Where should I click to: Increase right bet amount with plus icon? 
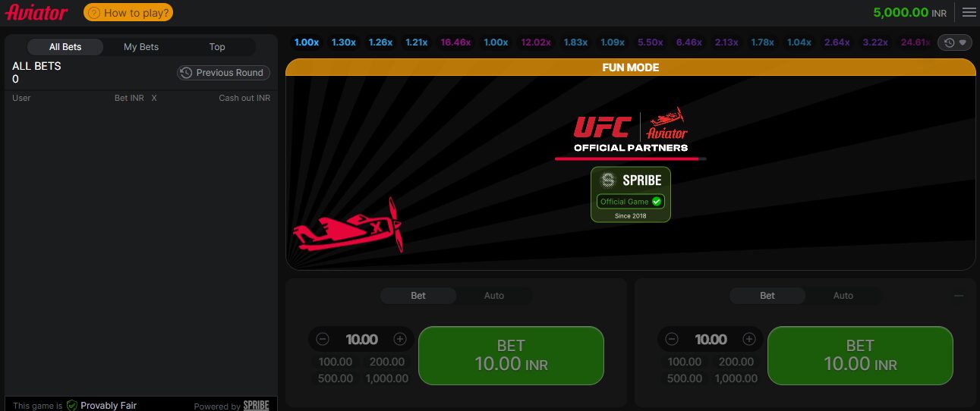749,339
